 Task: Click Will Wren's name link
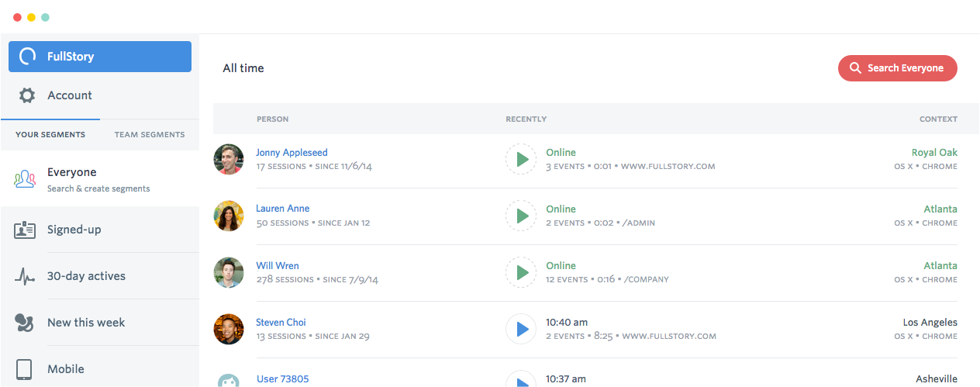click(x=277, y=266)
